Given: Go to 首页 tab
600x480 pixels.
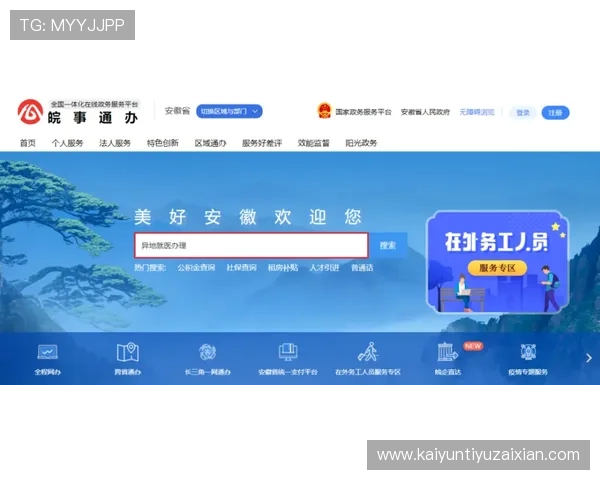Looking at the screenshot, I should click(28, 143).
